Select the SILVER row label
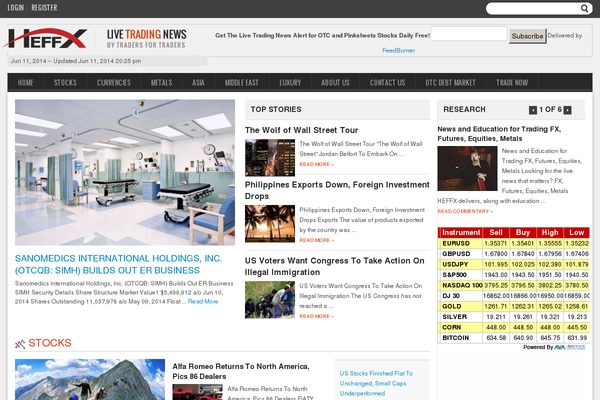Image resolution: width=600 pixels, height=400 pixels. pyautogui.click(x=454, y=317)
